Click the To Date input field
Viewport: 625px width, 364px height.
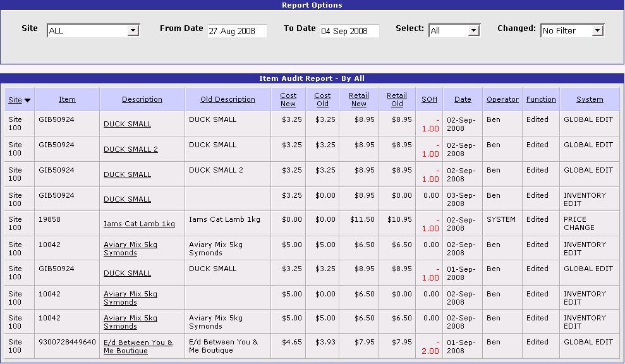349,31
